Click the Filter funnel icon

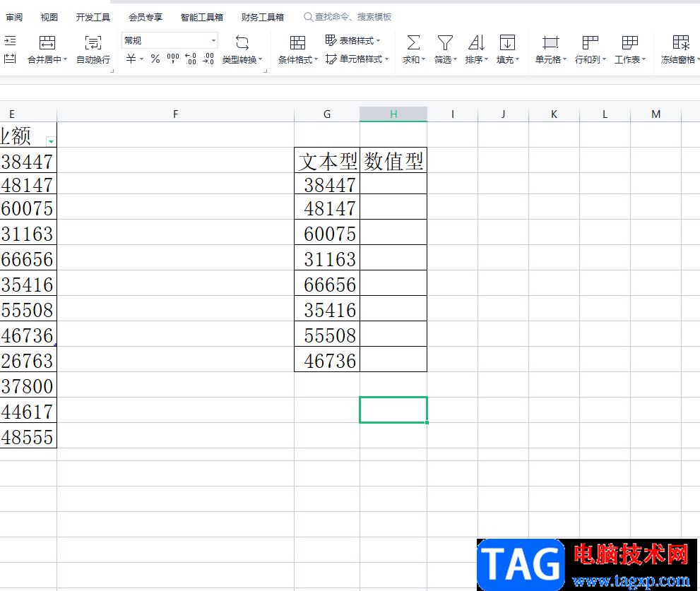pyautogui.click(x=445, y=43)
